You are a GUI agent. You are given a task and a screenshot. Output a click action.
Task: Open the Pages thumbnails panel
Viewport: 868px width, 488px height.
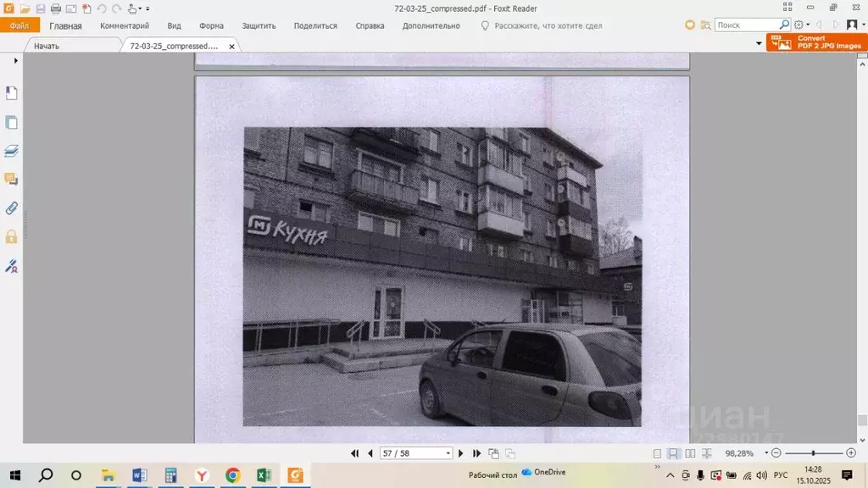[12, 122]
